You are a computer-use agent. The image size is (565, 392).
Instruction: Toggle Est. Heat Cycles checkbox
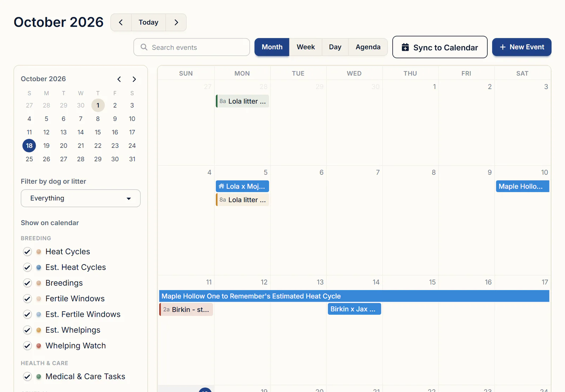(x=27, y=267)
